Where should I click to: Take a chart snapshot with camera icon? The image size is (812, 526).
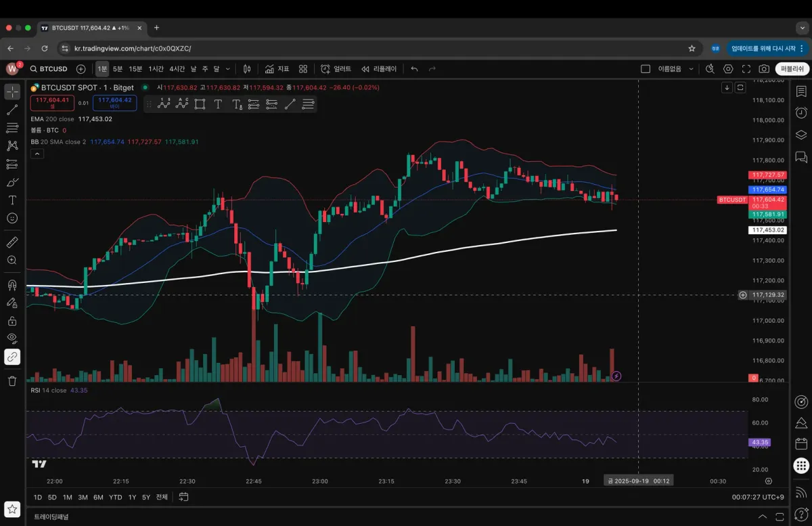coord(764,69)
